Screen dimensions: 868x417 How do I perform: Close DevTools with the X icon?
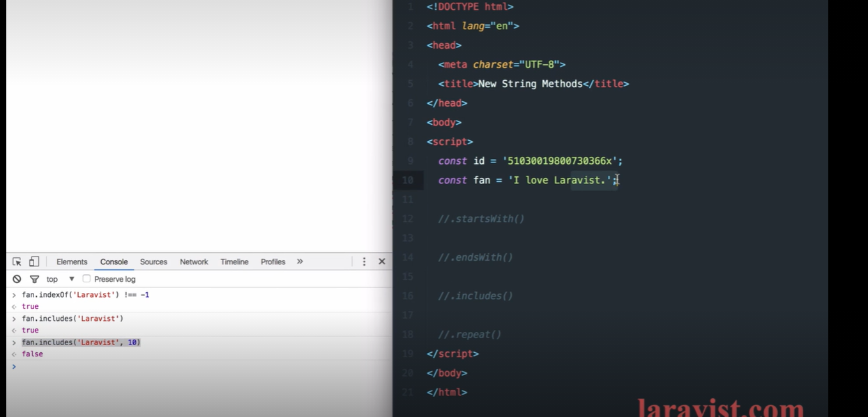pos(381,261)
